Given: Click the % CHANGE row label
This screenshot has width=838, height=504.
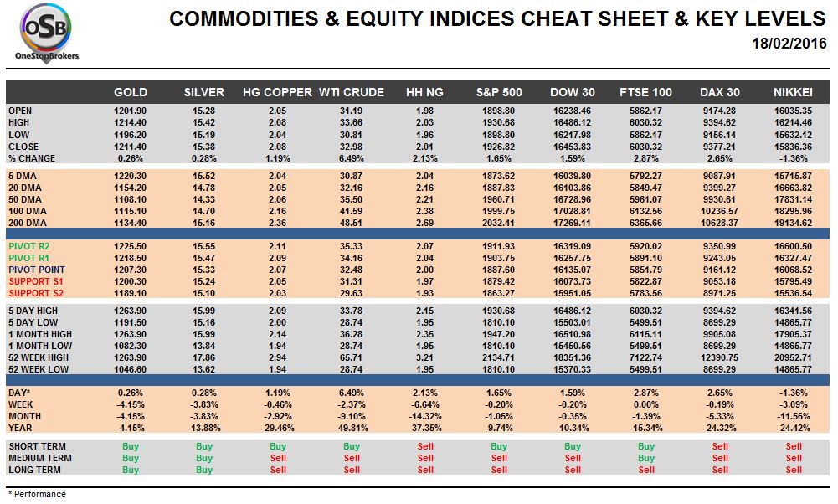Looking at the screenshot, I should [31, 158].
